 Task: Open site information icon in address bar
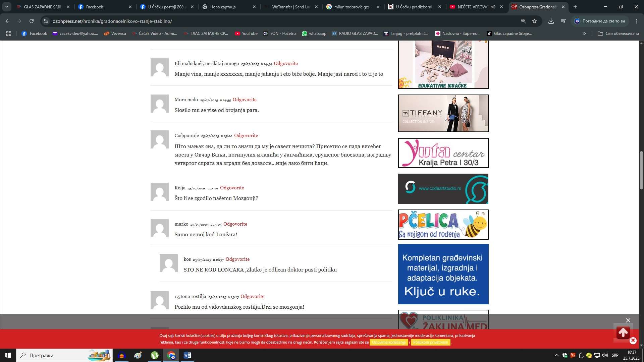[46, 21]
